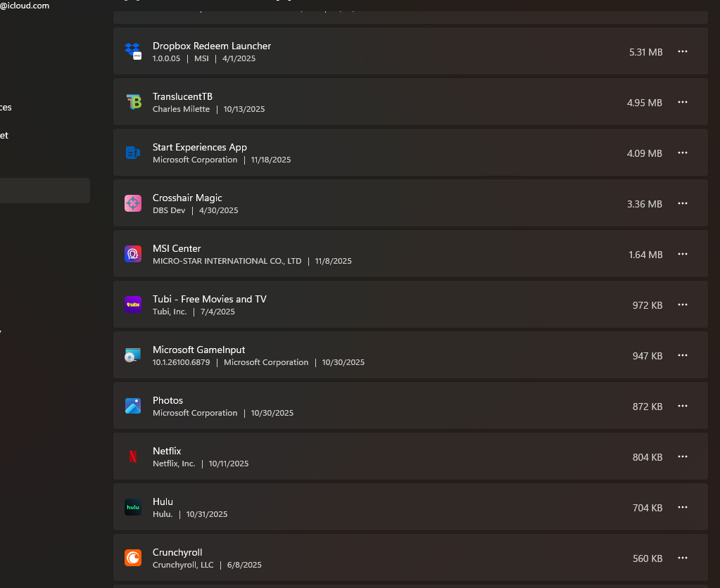Open the three-dot menu for TranslucentTB
The image size is (720, 588).
[x=682, y=102]
